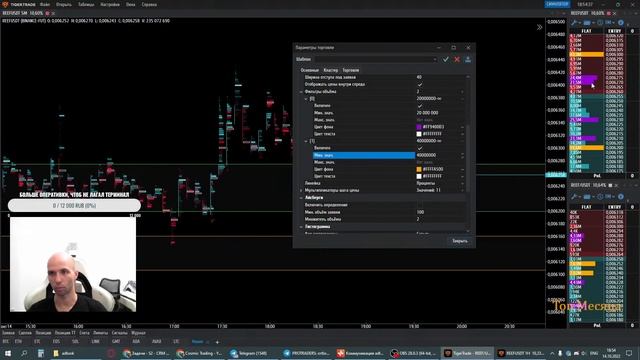The width and height of the screenshot is (640, 360).
Task: Click the clock icon in 10,60% DOM toolbar
Action: [x=600, y=23]
